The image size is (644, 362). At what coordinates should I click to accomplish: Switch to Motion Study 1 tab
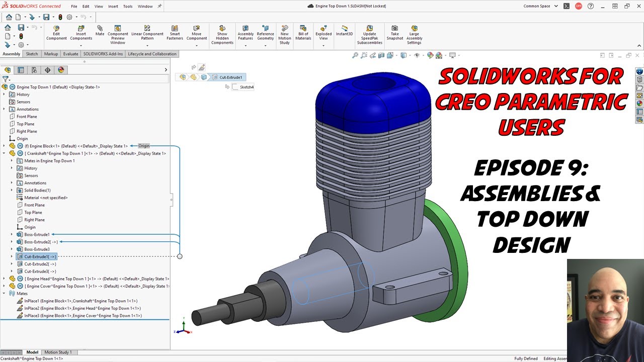tap(58, 352)
